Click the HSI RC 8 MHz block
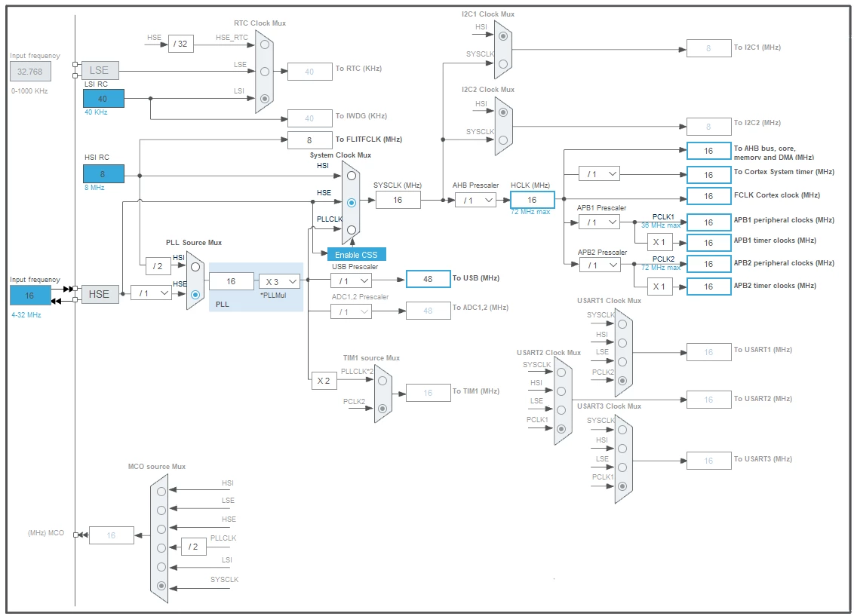This screenshot has height=616, width=854. (103, 174)
